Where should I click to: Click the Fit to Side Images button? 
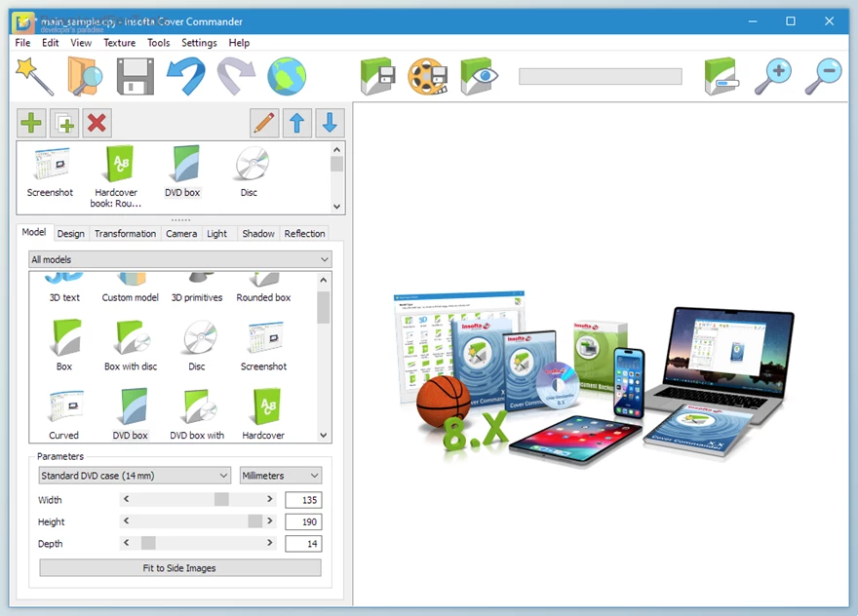pyautogui.click(x=180, y=568)
